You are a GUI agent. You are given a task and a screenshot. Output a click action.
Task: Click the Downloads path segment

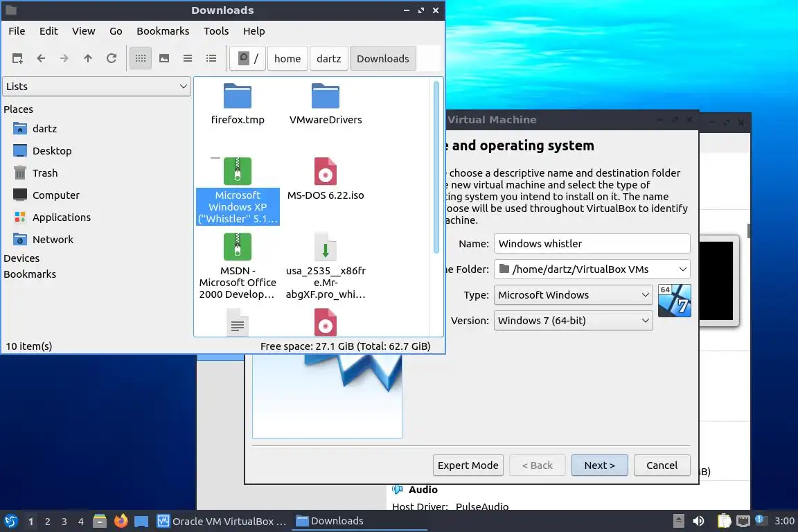click(382, 59)
